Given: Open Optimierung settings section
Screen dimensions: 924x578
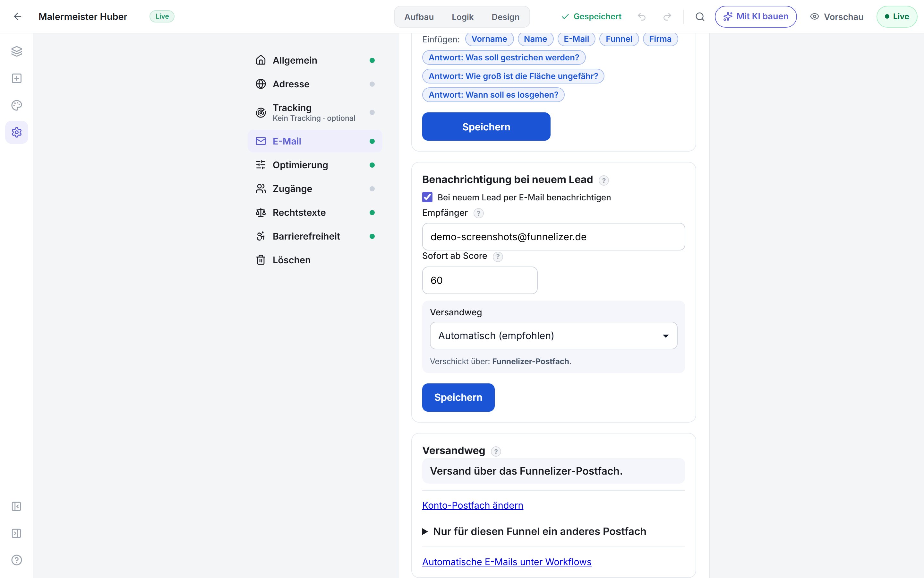Looking at the screenshot, I should pyautogui.click(x=315, y=165).
